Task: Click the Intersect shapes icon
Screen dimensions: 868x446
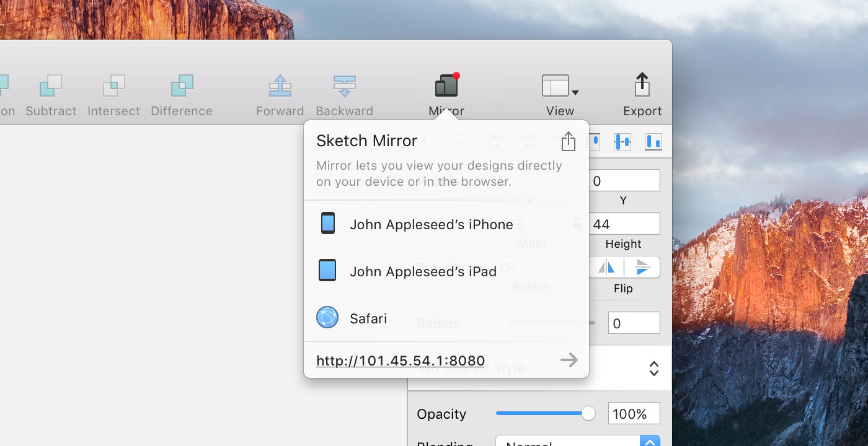Action: click(x=113, y=86)
